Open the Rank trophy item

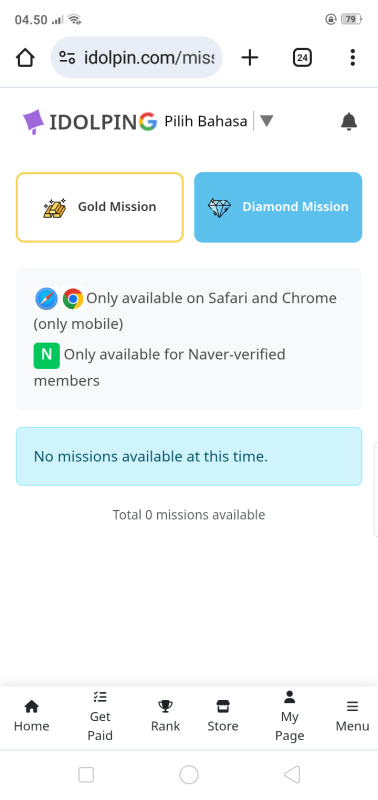pos(165,716)
